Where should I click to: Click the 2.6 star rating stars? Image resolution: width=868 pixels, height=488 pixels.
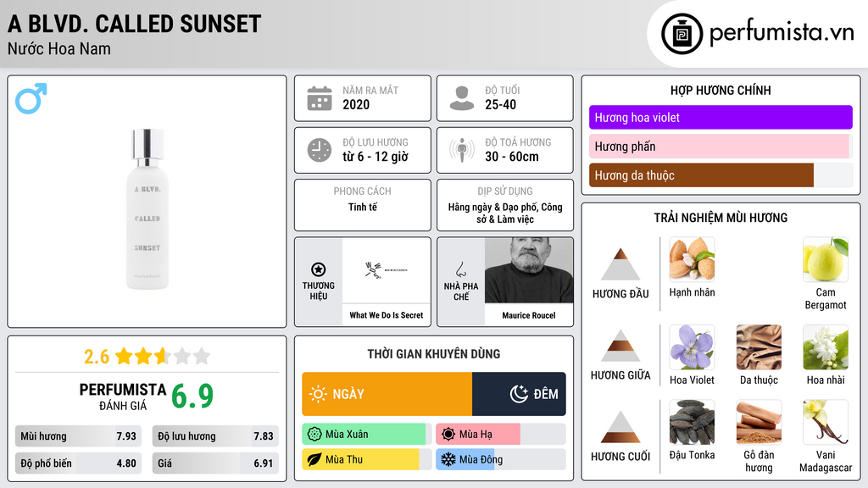pos(163,357)
